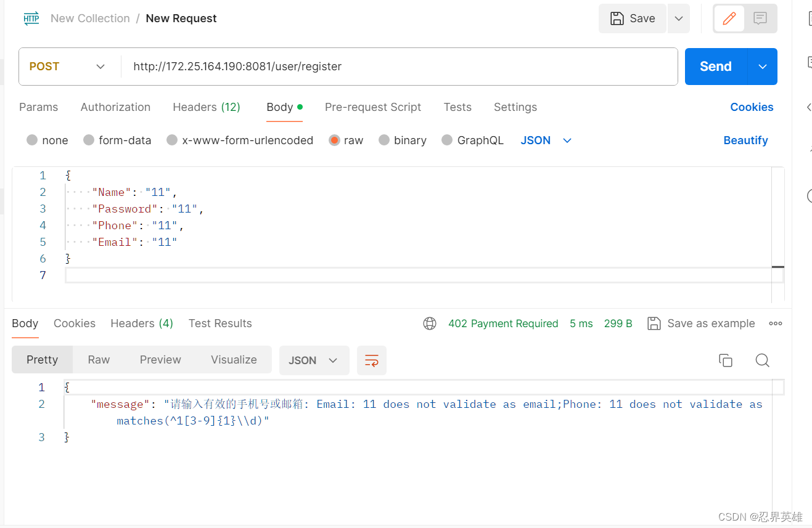Select the Pretty response view
Viewport: 812px width, 528px height.
[x=43, y=360]
